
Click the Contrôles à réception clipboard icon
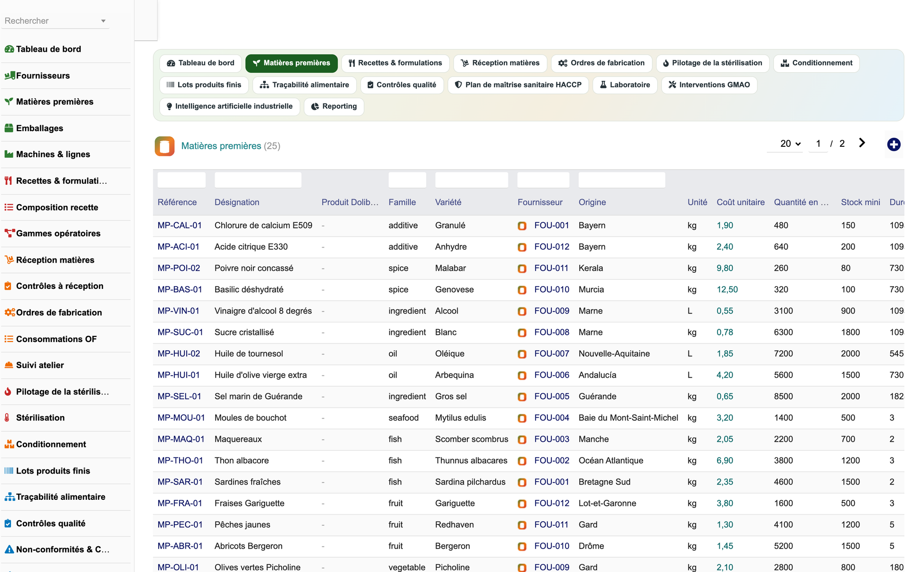(8, 286)
